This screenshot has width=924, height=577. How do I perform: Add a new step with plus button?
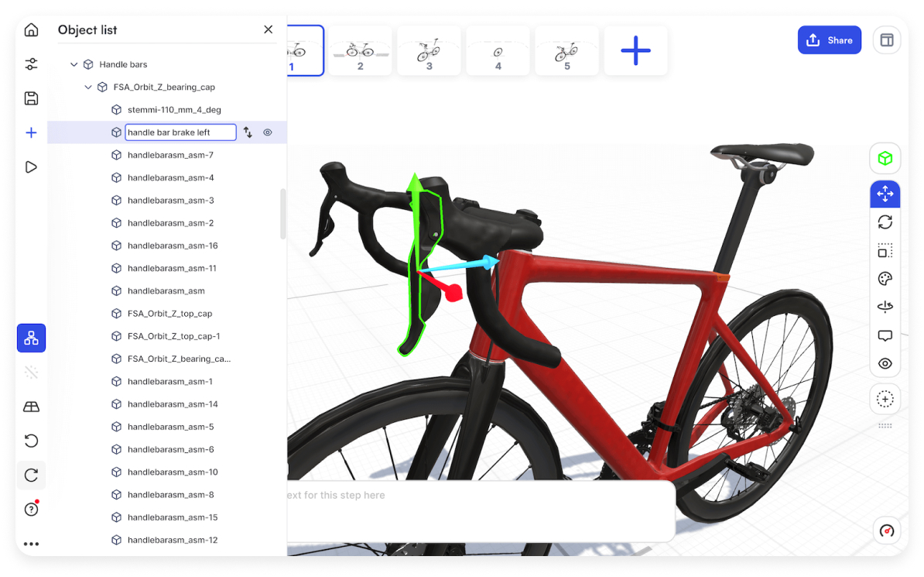pyautogui.click(x=636, y=51)
